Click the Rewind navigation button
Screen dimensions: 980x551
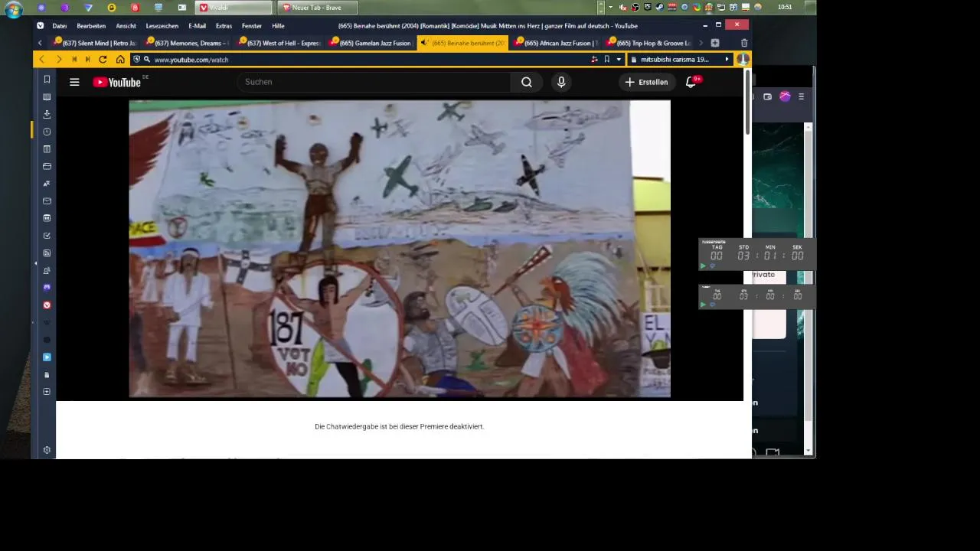point(74,59)
